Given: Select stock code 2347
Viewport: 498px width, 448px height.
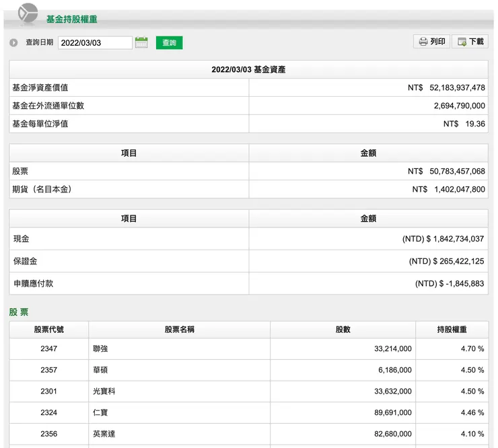Looking at the screenshot, I should pyautogui.click(x=49, y=348).
